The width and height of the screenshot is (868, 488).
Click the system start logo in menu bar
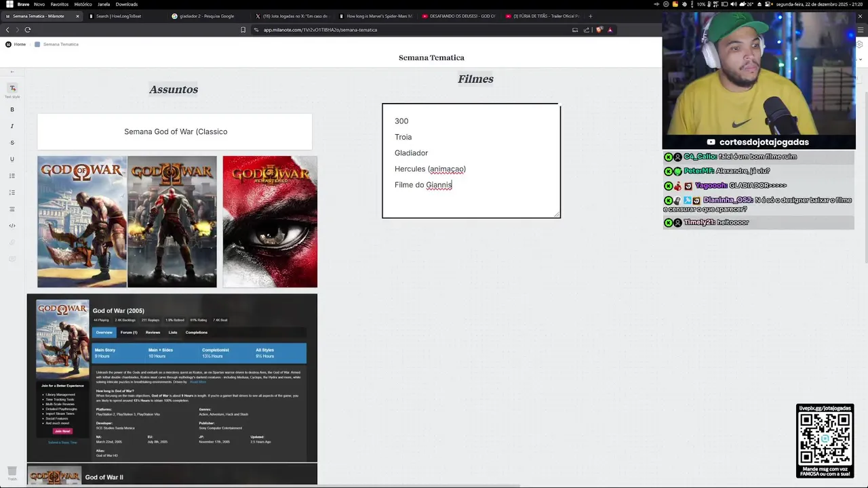(9, 4)
